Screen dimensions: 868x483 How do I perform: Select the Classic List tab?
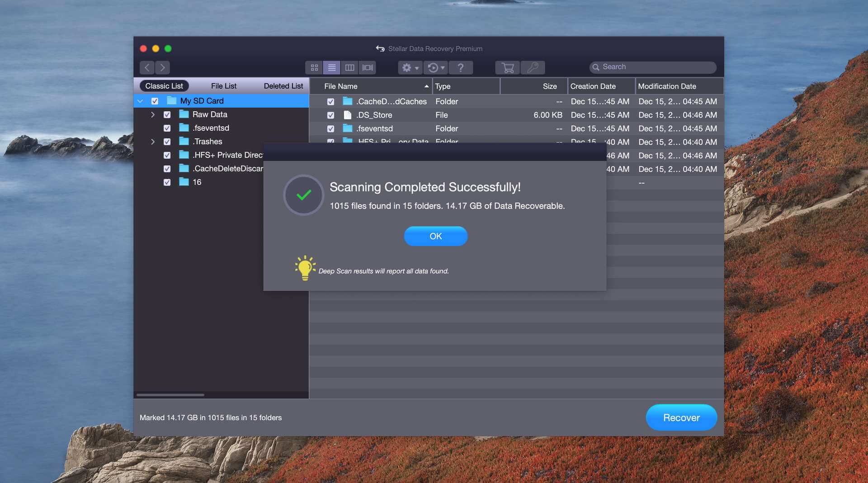click(164, 86)
